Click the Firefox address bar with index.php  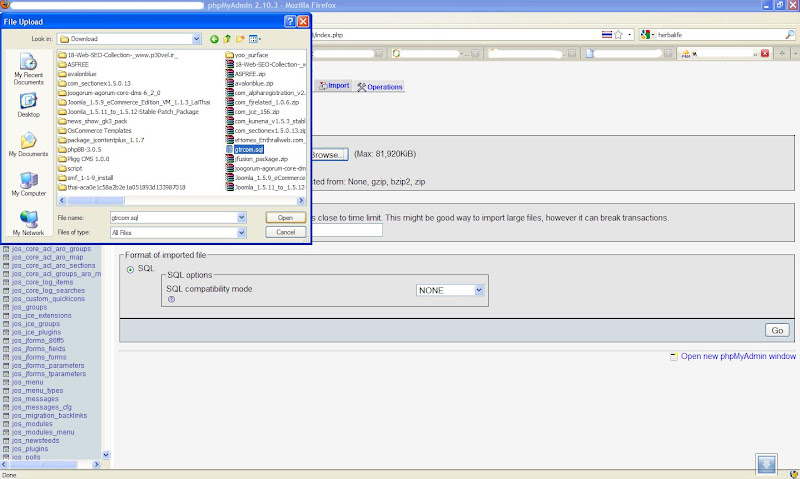454,35
